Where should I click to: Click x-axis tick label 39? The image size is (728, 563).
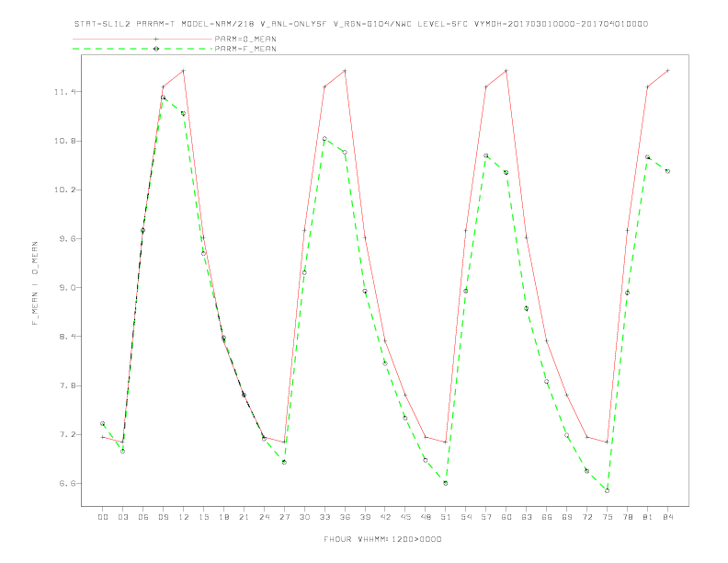tap(365, 517)
